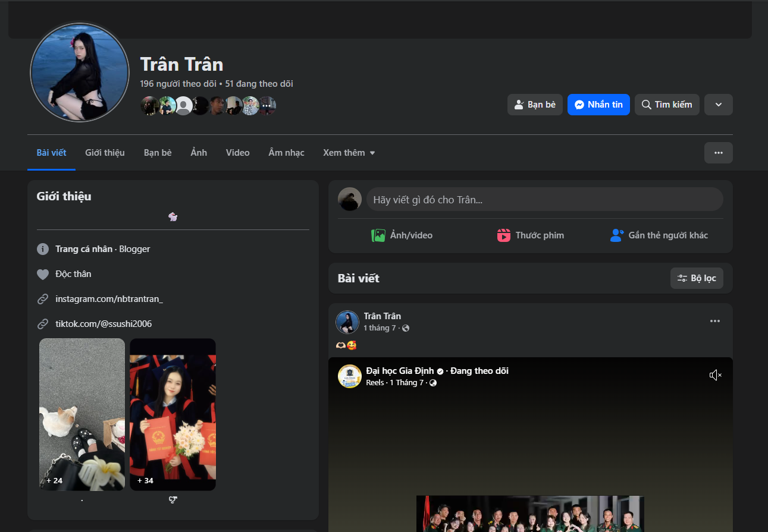Image resolution: width=768 pixels, height=532 pixels.
Task: Click the Trân Trân profile name heading
Action: pyautogui.click(x=181, y=64)
